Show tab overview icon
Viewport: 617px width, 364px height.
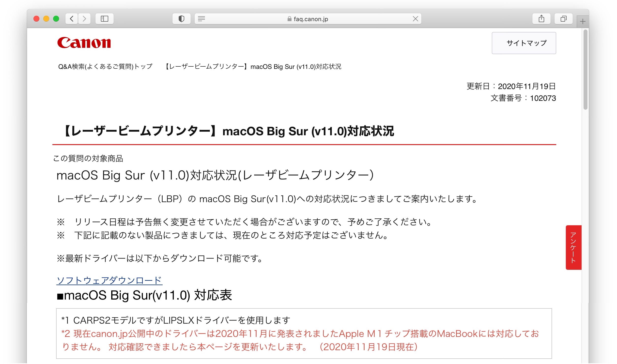pos(563,19)
